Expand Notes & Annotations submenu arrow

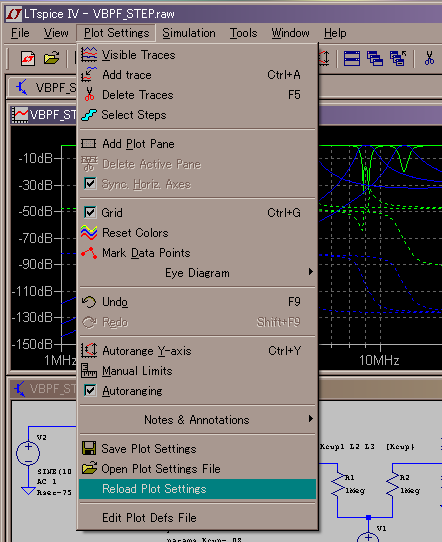311,419
